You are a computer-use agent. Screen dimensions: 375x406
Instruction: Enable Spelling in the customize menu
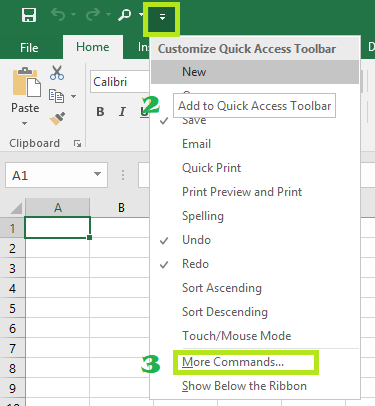coord(255,216)
